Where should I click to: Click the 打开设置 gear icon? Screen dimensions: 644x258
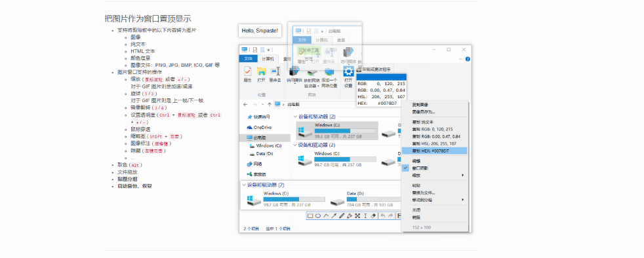point(348,72)
